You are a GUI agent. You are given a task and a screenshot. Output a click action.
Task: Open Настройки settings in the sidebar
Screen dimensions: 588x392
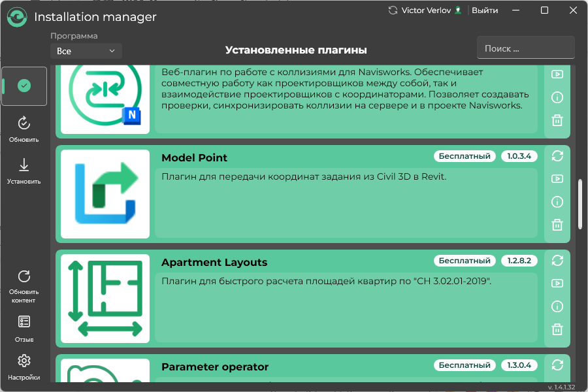[24, 367]
